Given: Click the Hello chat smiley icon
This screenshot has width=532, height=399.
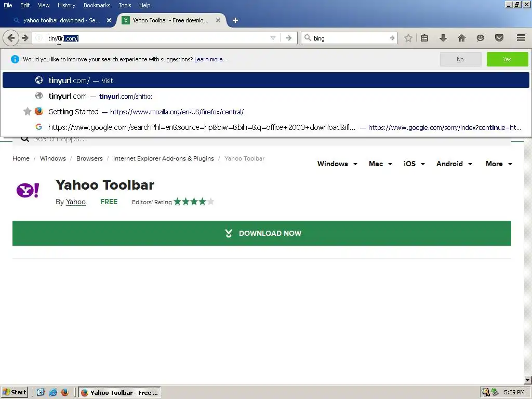Looking at the screenshot, I should point(480,38).
